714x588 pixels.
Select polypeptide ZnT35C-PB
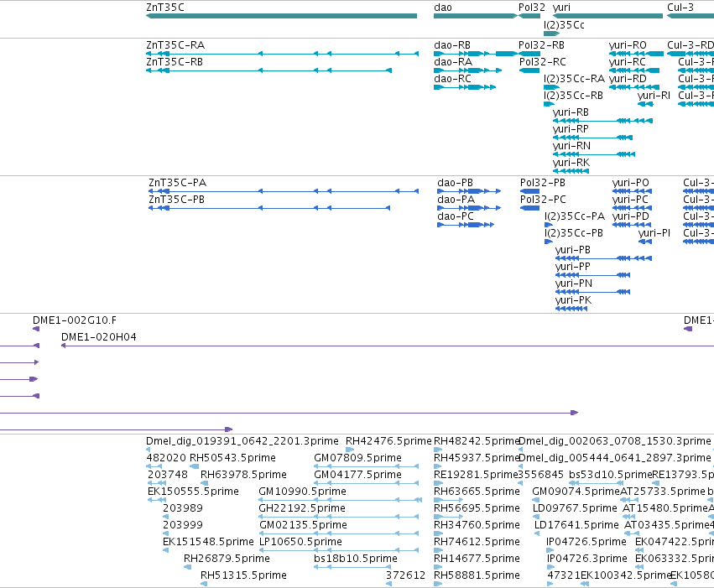(269, 208)
